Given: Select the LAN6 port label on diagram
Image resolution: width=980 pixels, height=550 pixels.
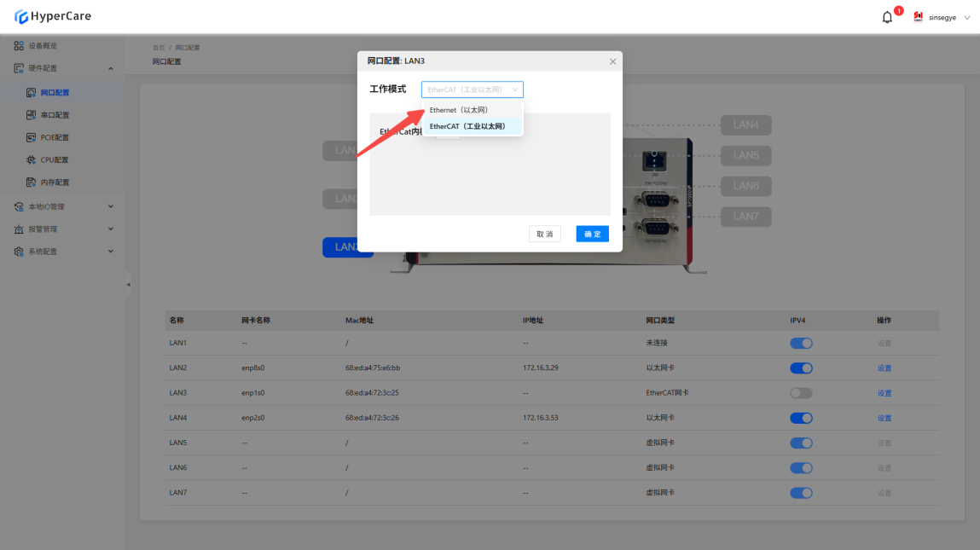Looking at the screenshot, I should click(745, 186).
